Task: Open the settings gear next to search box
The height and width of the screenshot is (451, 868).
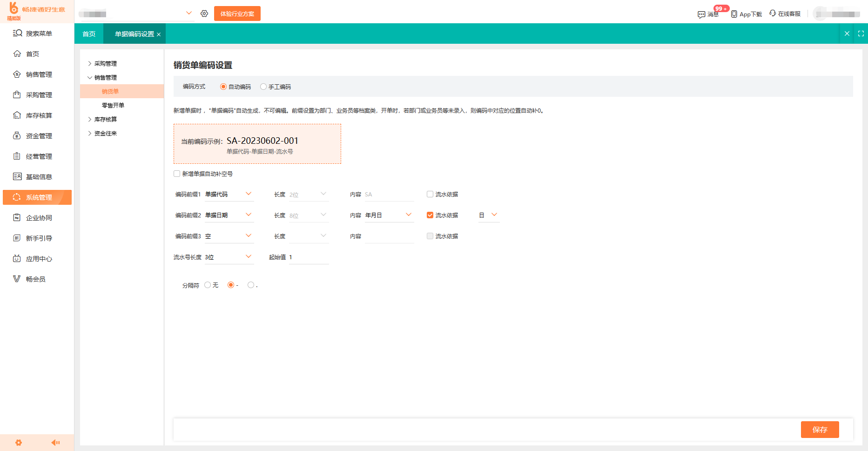Action: point(204,13)
